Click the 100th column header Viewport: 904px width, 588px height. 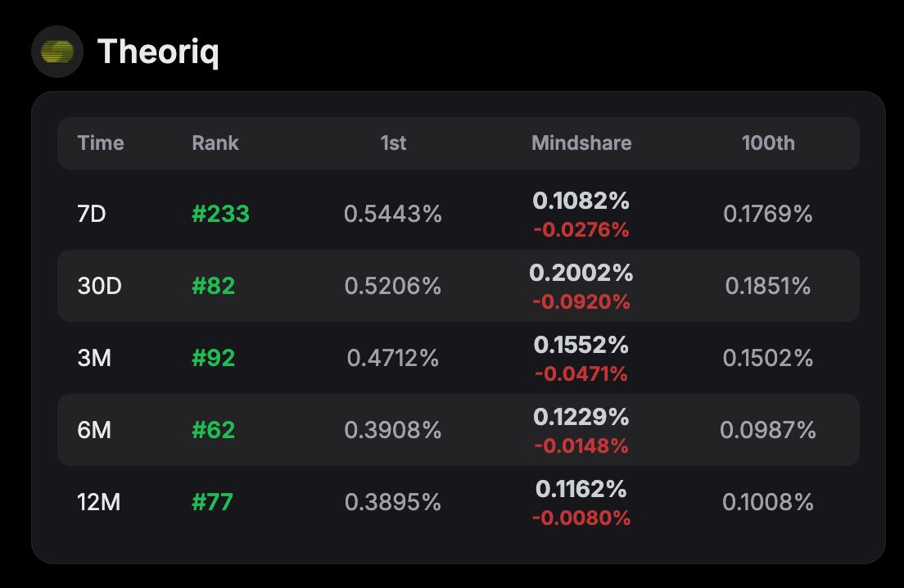[768, 143]
